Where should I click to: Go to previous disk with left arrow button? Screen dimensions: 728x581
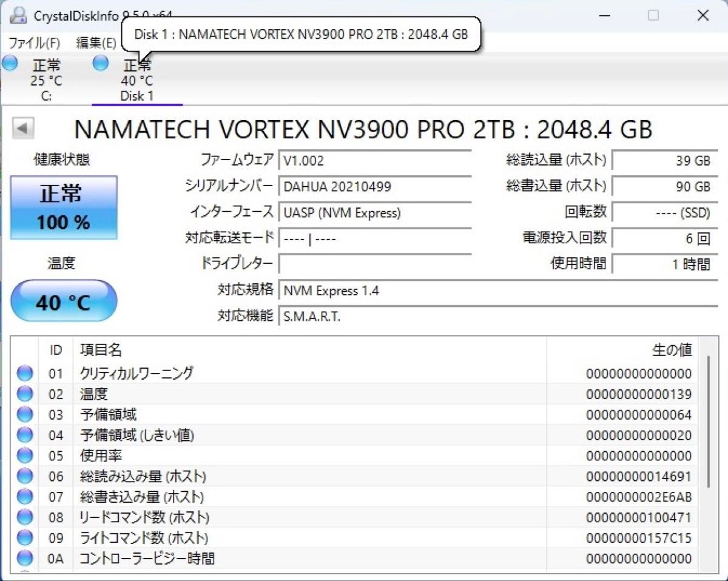coord(23,129)
